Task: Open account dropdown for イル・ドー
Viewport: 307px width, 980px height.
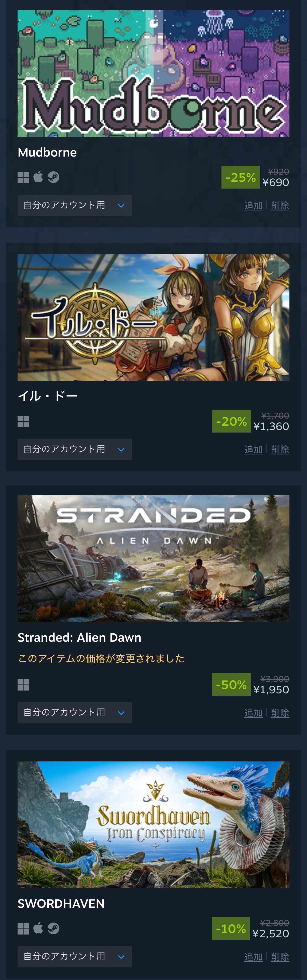Action: click(75, 449)
